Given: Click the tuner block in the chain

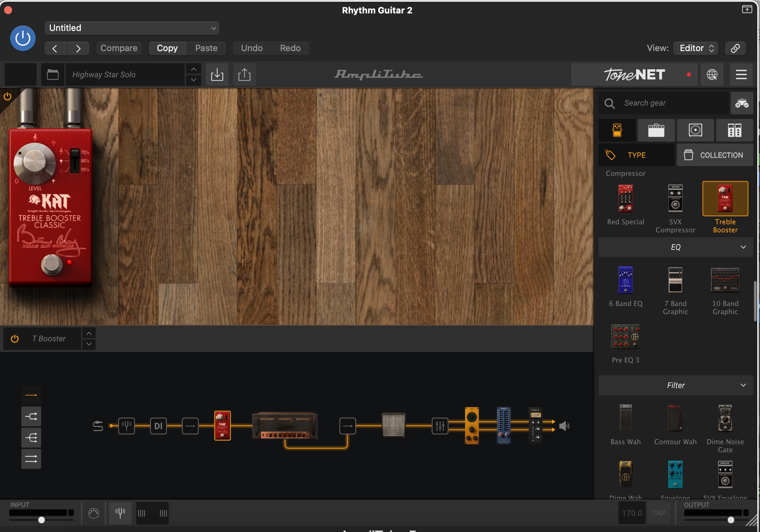Looking at the screenshot, I should coord(127,426).
